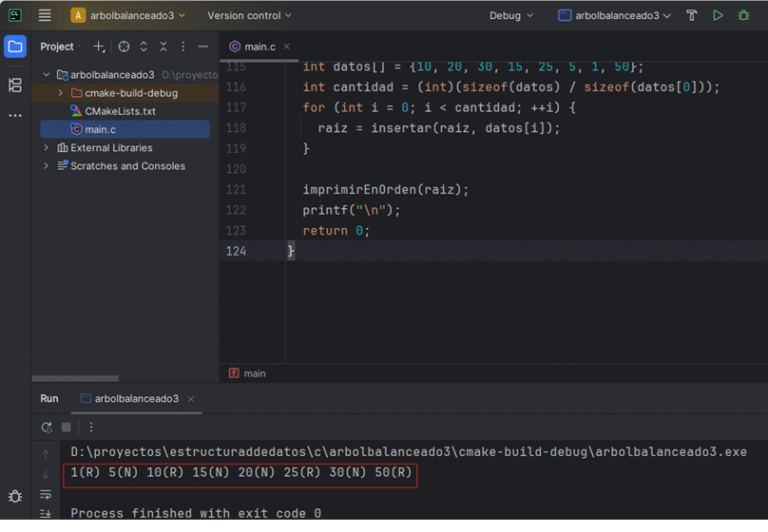
Task: Click Select Opened File crosshair icon
Action: tap(124, 47)
